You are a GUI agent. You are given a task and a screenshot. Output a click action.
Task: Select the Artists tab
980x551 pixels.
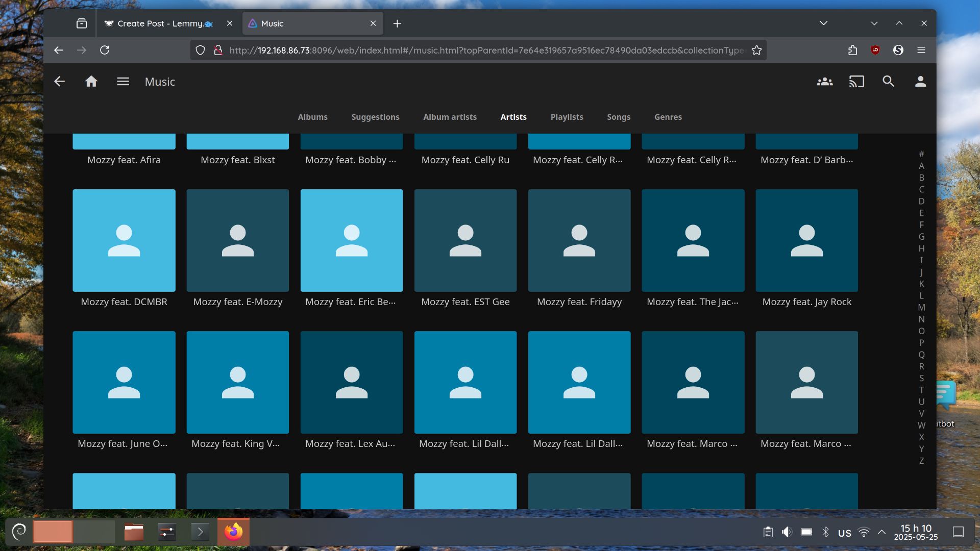[513, 117]
